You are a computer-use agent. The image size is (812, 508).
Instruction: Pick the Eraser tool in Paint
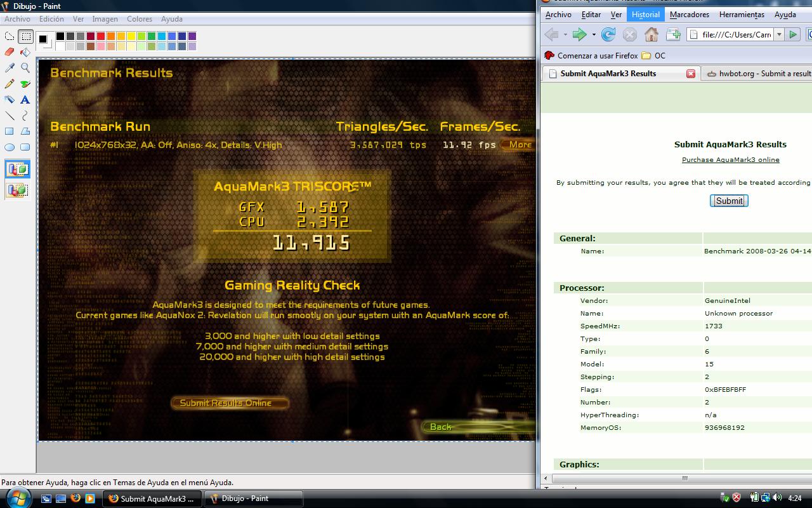[x=10, y=52]
